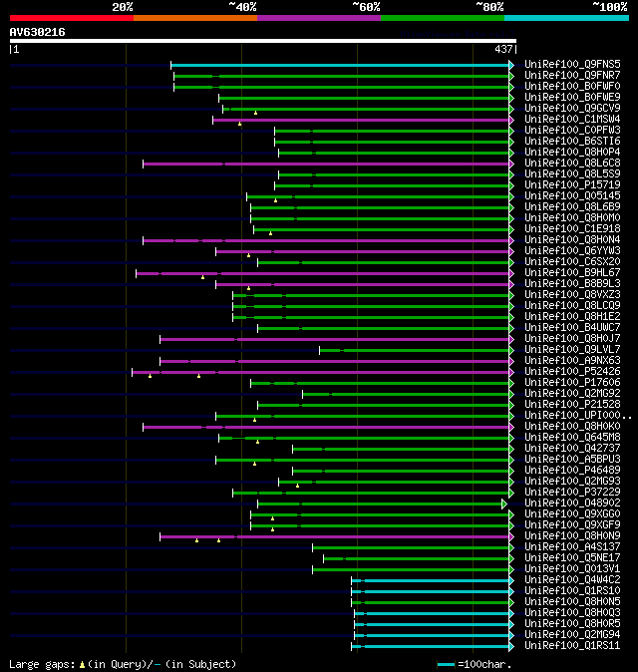Click UniRef100_Q8H0N4 label
This screenshot has width=638, height=672.
point(572,240)
